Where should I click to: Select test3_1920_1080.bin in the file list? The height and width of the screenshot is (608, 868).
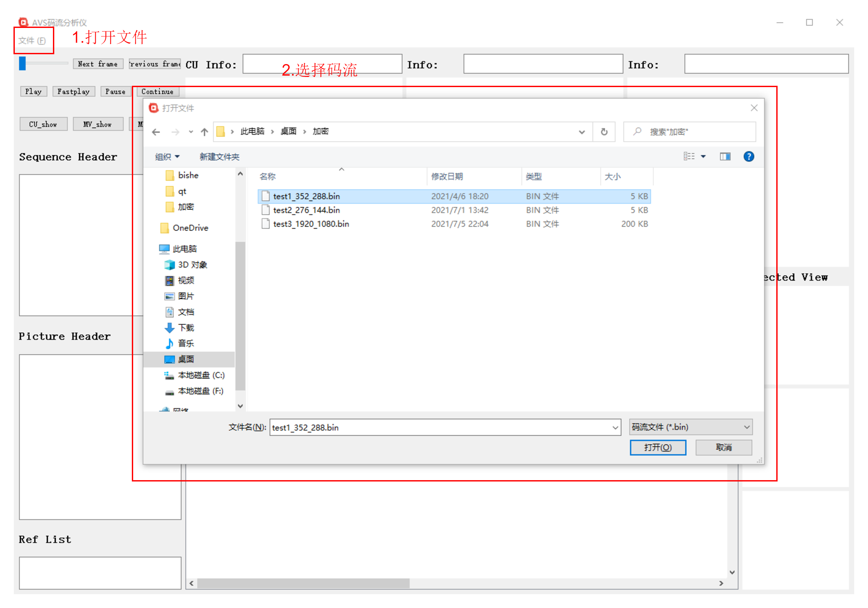pos(311,224)
